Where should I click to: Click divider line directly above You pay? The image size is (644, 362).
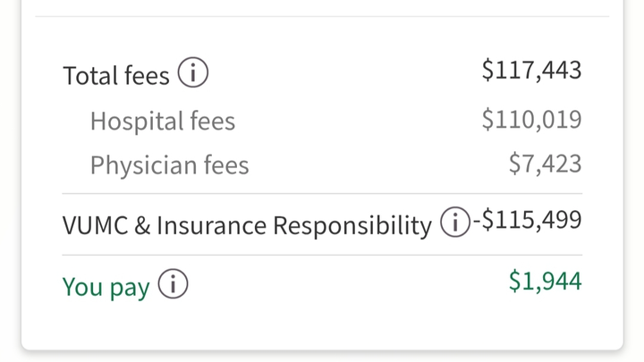pos(322,255)
